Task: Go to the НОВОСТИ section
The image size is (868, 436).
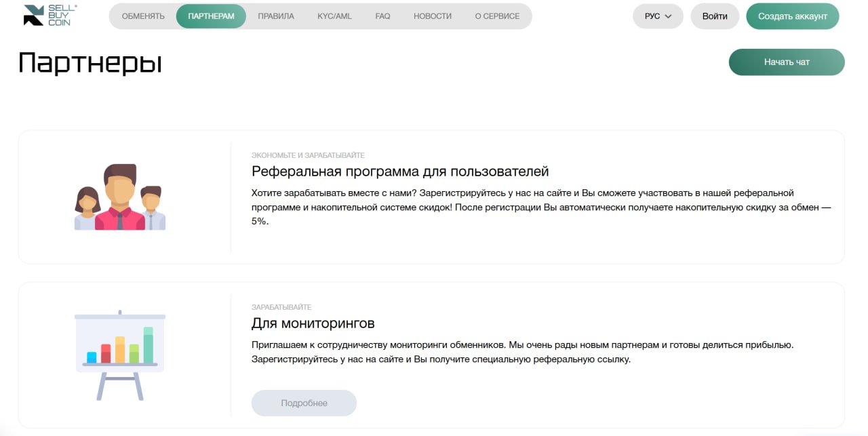Action: click(x=433, y=16)
